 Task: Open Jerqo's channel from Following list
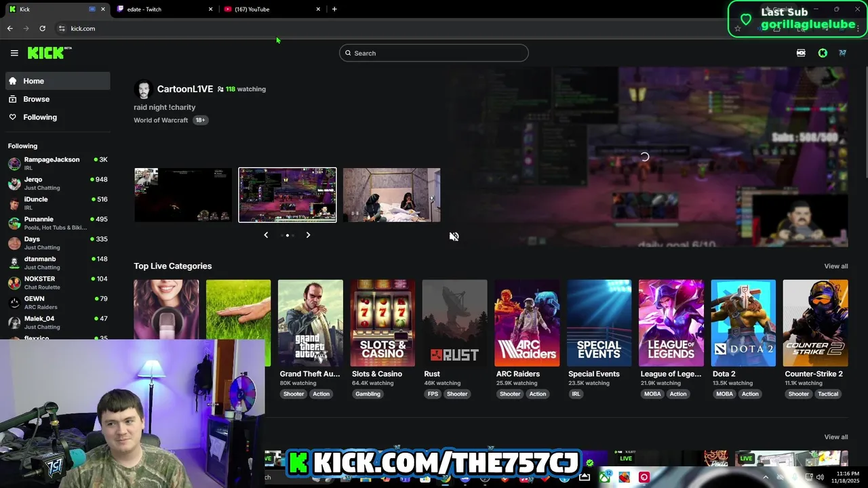pyautogui.click(x=57, y=183)
